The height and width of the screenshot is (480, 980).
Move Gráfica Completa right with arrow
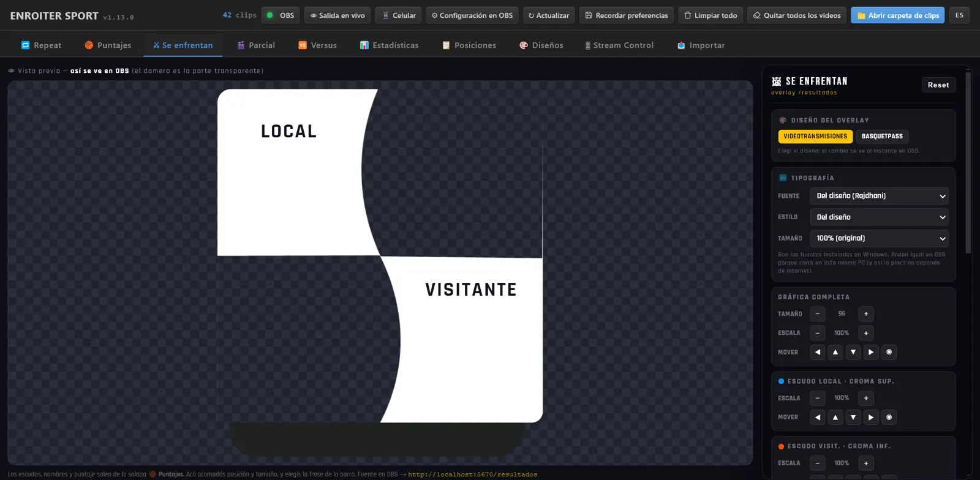tap(871, 352)
